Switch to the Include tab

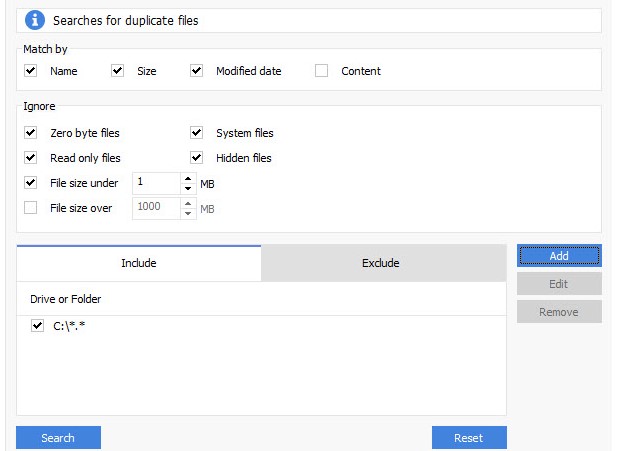[x=139, y=263]
